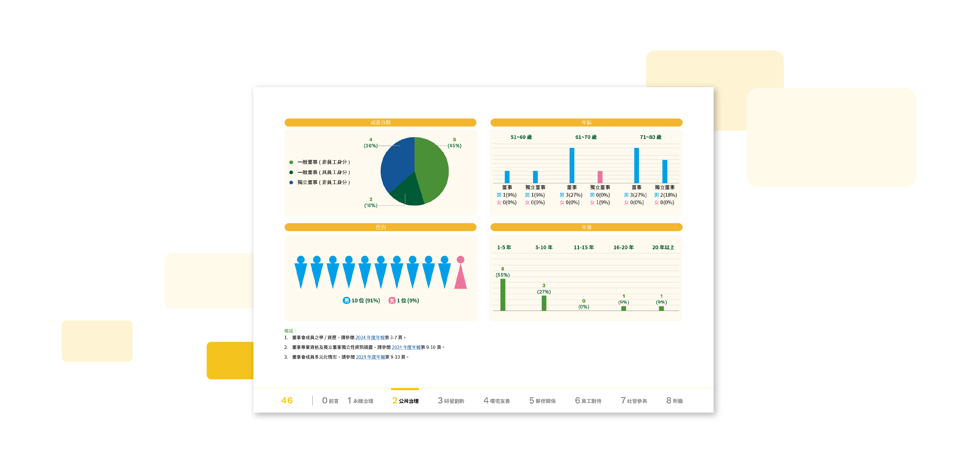The height and width of the screenshot is (456, 980).
Task: Click the blue 男 badge icon
Action: click(346, 301)
